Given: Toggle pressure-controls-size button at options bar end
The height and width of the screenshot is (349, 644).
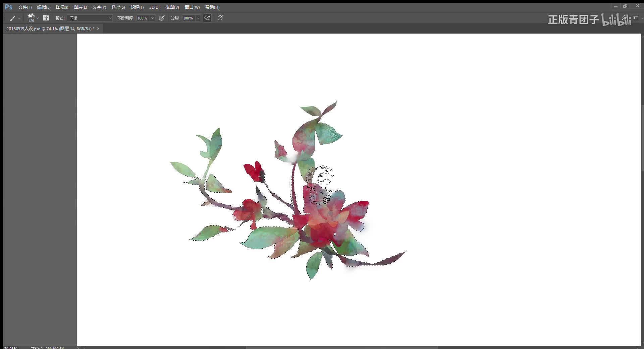Looking at the screenshot, I should point(220,18).
